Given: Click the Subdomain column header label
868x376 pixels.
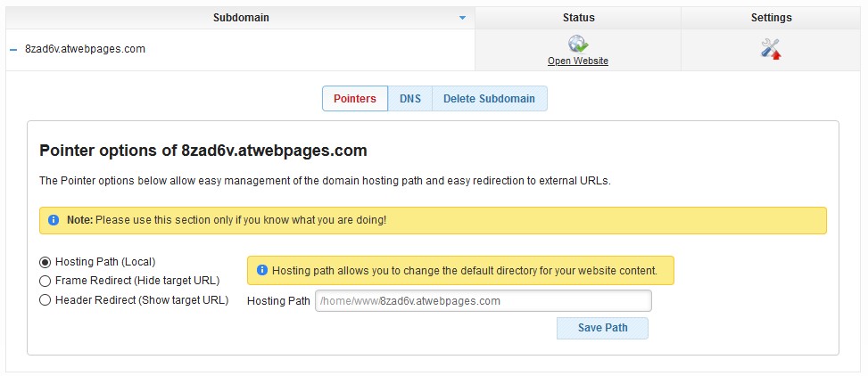Looking at the screenshot, I should point(241,18).
